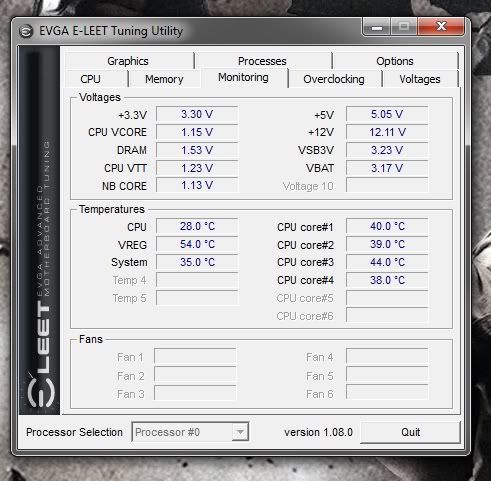The height and width of the screenshot is (481, 491).
Task: Click the CPU core#3 temperature field
Action: pyautogui.click(x=387, y=262)
